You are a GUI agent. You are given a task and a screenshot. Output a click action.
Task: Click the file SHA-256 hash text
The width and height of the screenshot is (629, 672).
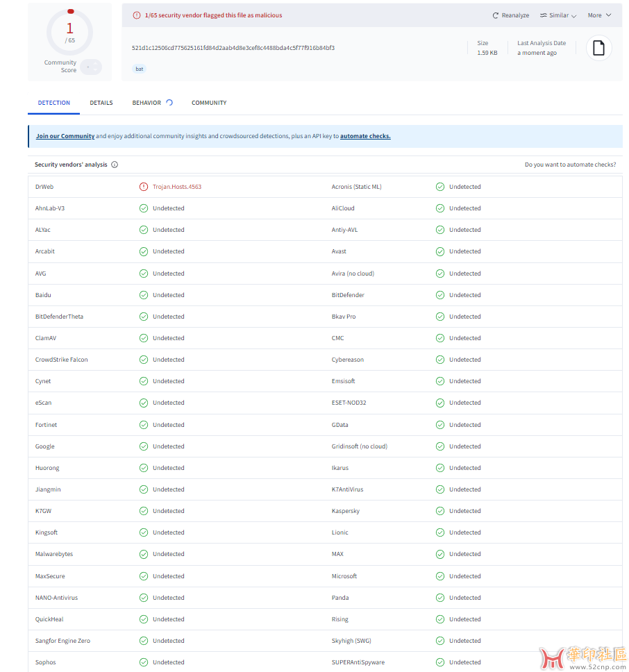(x=233, y=48)
